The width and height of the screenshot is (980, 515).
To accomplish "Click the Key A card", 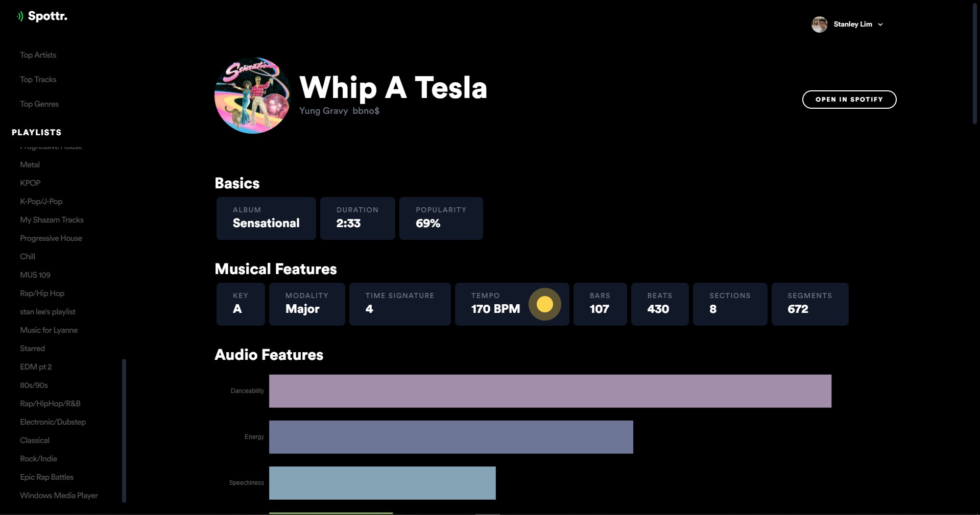I will (241, 304).
